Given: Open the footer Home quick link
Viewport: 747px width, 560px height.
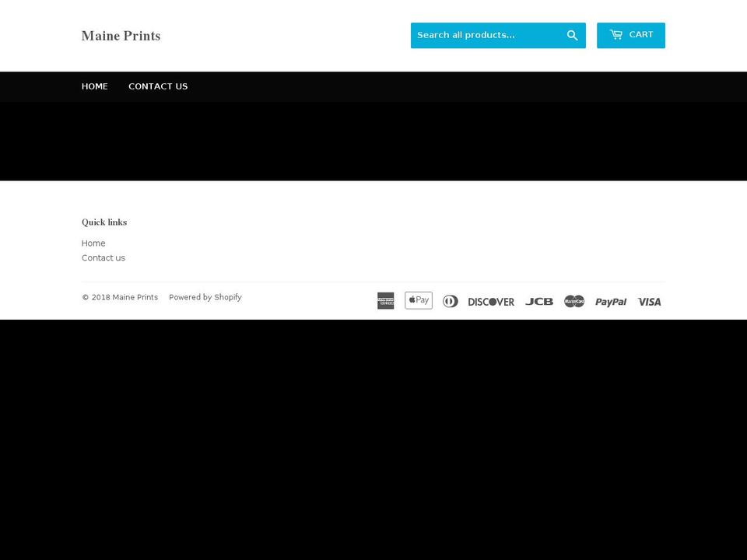Looking at the screenshot, I should (x=93, y=243).
